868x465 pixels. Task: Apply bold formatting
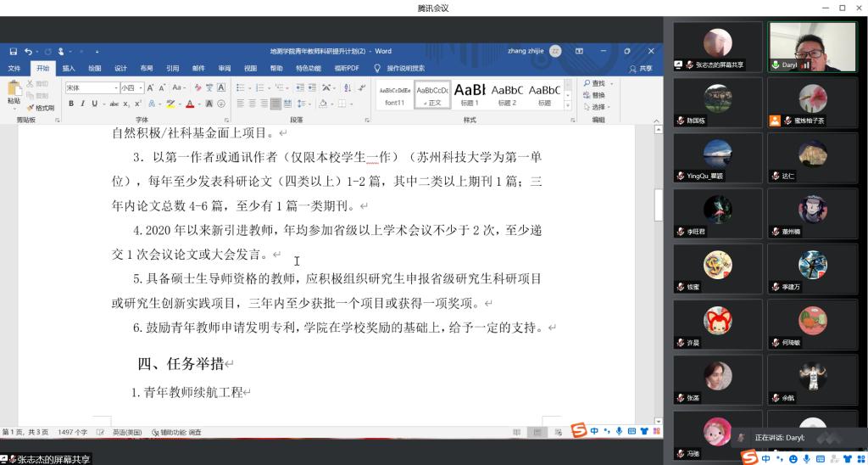[71, 104]
